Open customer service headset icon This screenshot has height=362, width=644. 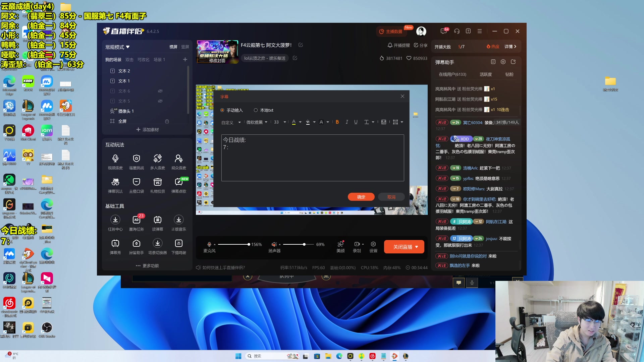click(457, 31)
